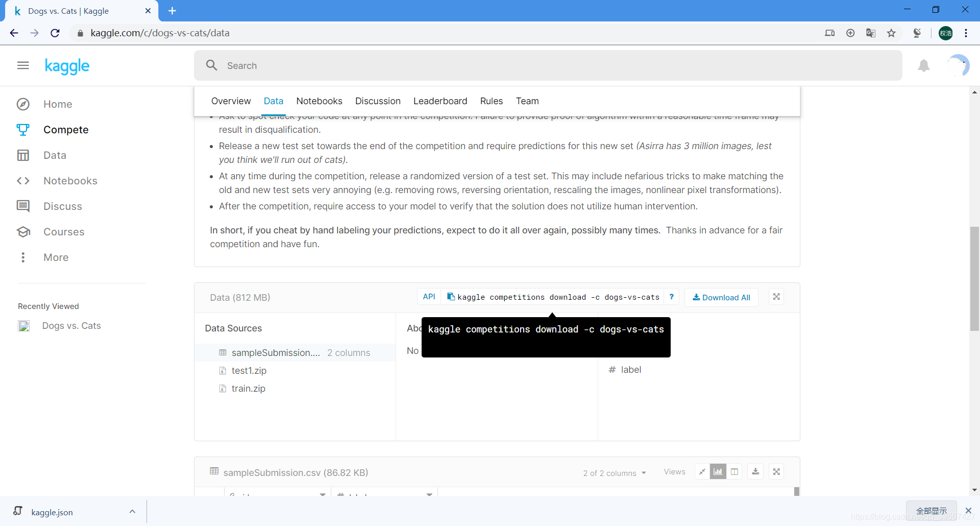The image size is (980, 526).
Task: Expand sampleSubmission.csv preview to fullscreen
Action: [776, 472]
